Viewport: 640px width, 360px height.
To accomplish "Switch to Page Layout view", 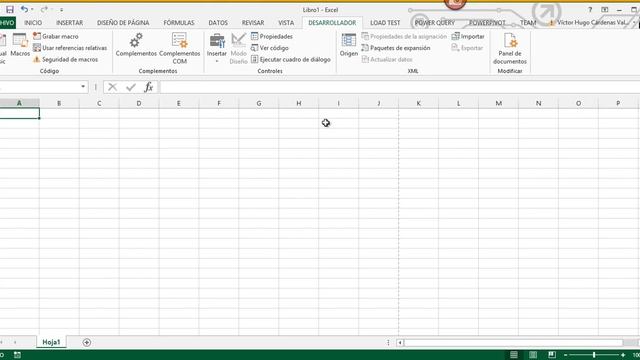I will click(x=533, y=355).
